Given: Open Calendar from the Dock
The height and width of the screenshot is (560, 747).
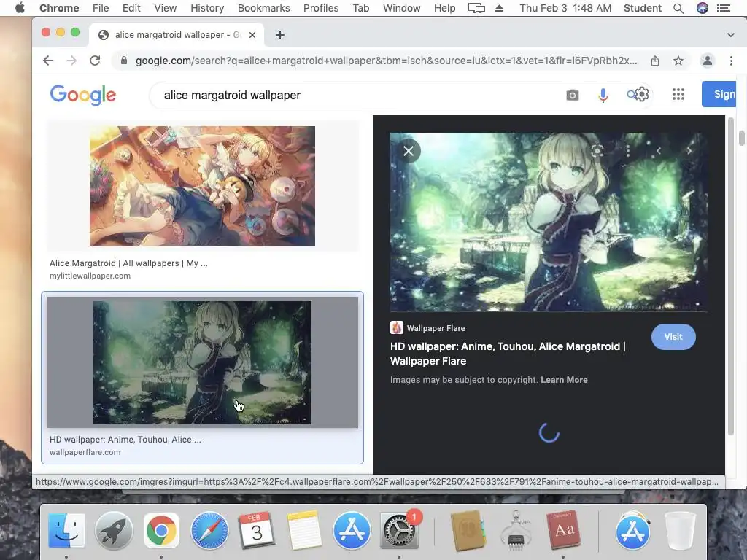Looking at the screenshot, I should [256, 530].
